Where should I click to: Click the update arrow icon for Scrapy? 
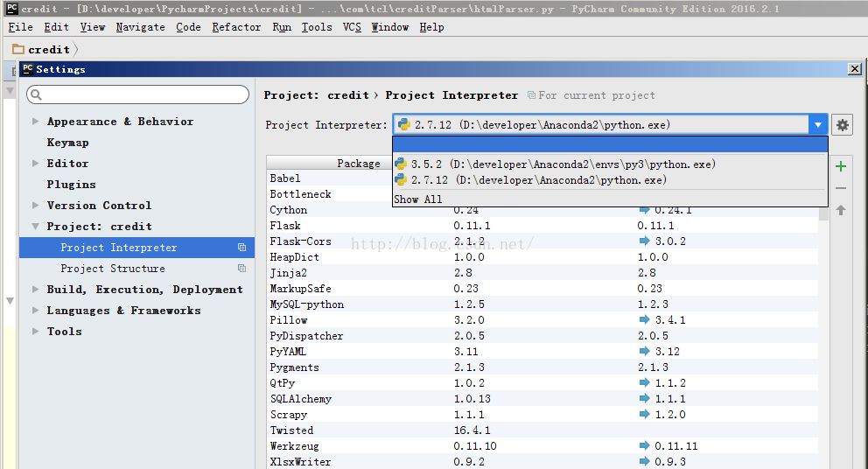(x=644, y=414)
